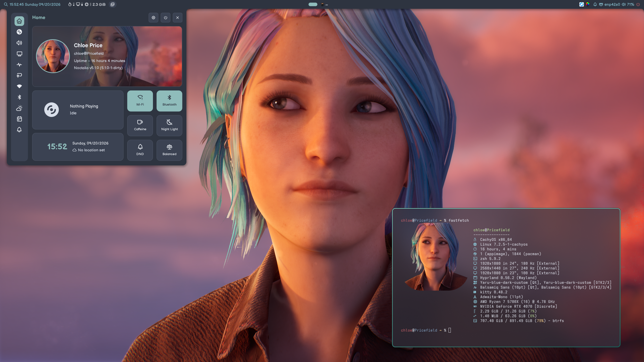Open the paint roller theming tab in sidebar
Image resolution: width=644 pixels, height=362 pixels.
tap(19, 75)
